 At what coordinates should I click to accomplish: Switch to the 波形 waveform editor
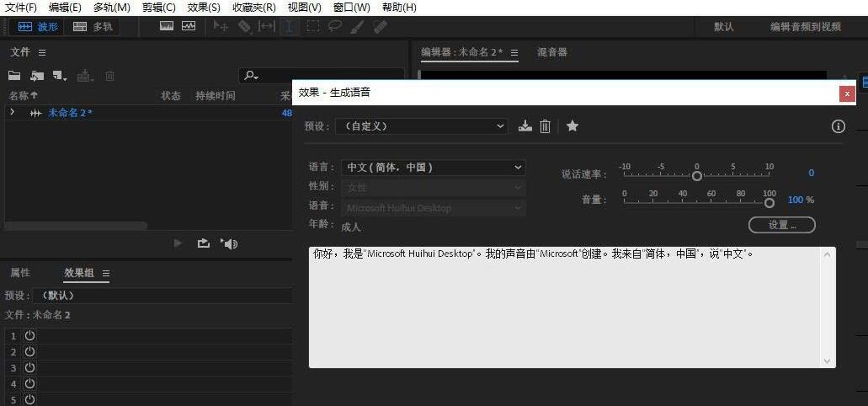(x=37, y=27)
